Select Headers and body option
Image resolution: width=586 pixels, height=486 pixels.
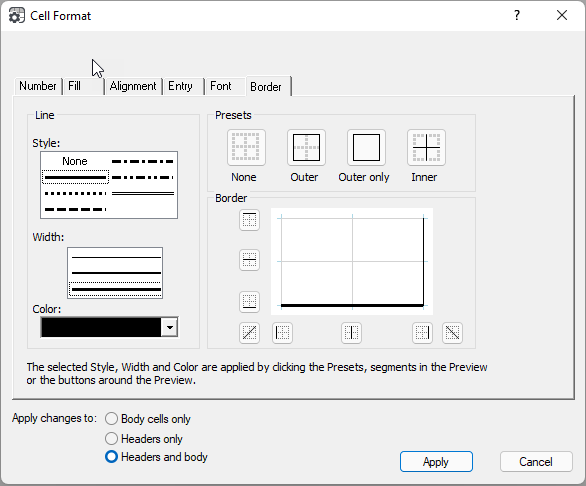(x=156, y=457)
